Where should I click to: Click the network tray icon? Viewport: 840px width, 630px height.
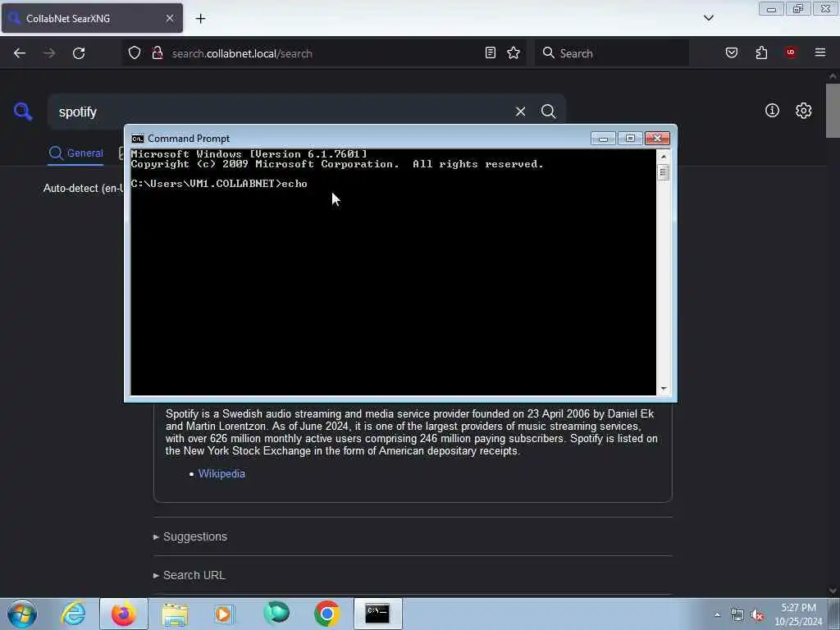(737, 615)
